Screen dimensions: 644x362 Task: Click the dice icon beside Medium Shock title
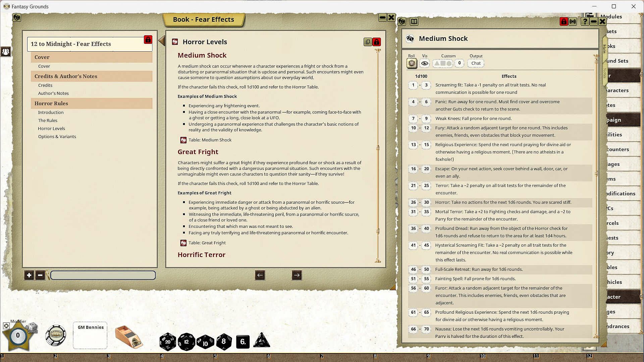410,39
